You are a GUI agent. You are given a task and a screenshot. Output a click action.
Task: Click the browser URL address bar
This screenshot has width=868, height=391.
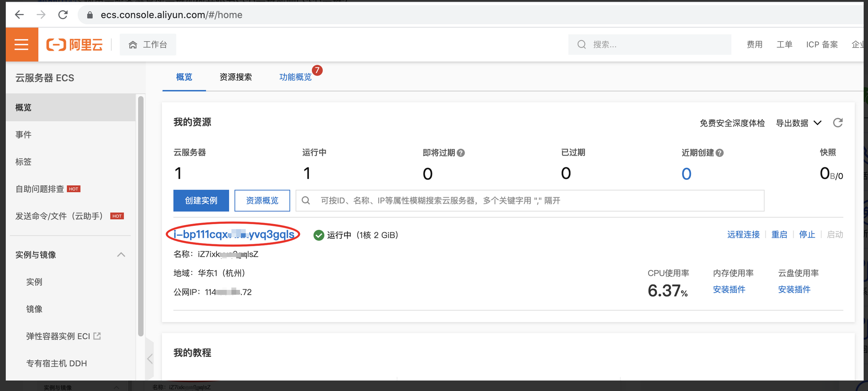(470, 15)
